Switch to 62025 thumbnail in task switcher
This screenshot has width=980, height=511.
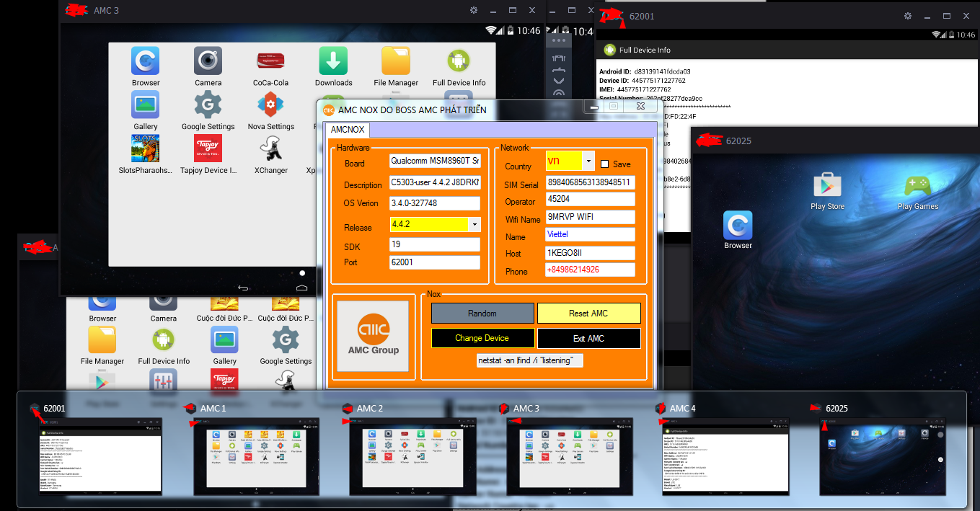coord(883,456)
